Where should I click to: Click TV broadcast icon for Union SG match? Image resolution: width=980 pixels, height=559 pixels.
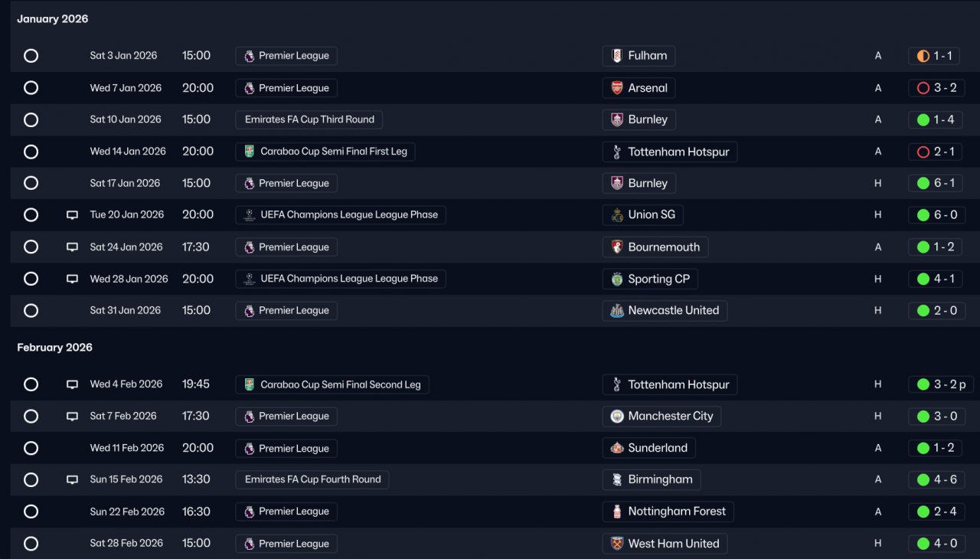point(72,215)
